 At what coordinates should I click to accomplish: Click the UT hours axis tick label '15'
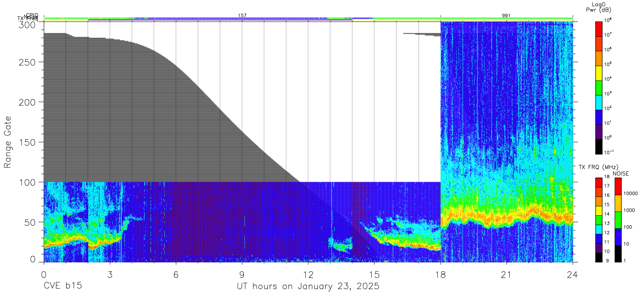point(374,275)
